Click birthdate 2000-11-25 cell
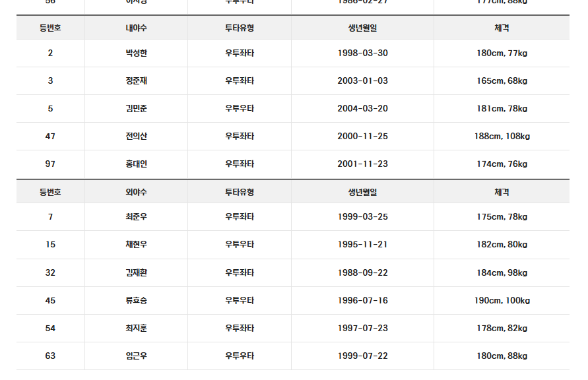Screen dimensions: 588x380 pyautogui.click(x=362, y=137)
